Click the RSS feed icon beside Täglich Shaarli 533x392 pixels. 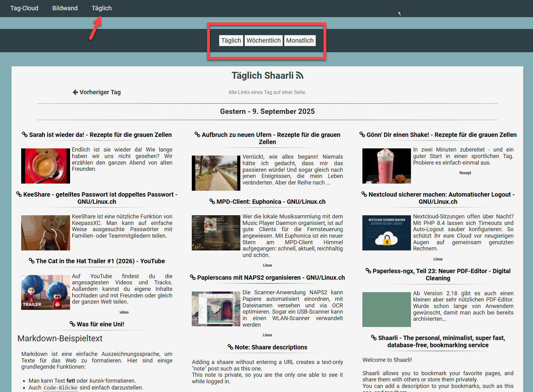pyautogui.click(x=300, y=76)
